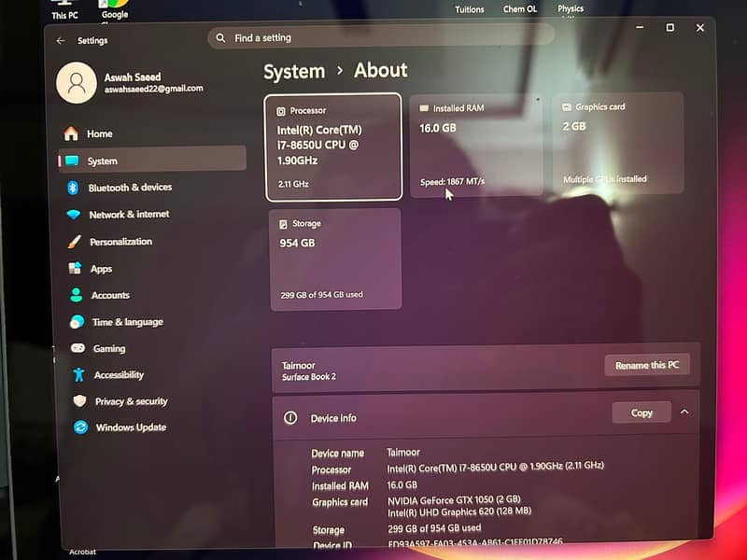Click the Rename this PC button
Screen dimensions: 747x560
coord(647,365)
